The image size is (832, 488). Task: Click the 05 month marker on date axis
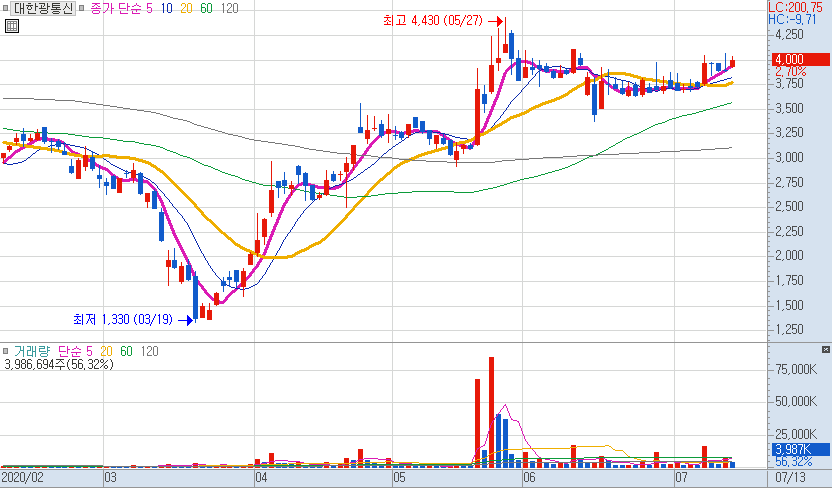point(399,477)
